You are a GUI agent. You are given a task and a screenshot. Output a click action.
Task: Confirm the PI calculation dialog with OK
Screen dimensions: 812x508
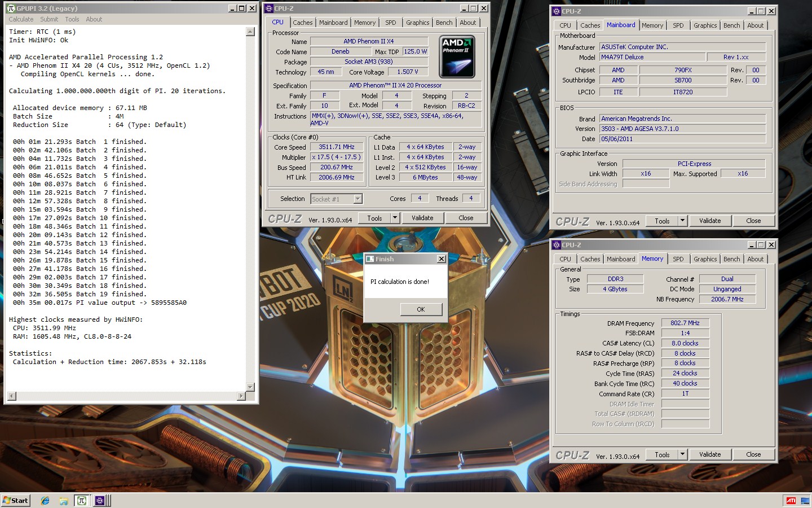[x=421, y=309]
